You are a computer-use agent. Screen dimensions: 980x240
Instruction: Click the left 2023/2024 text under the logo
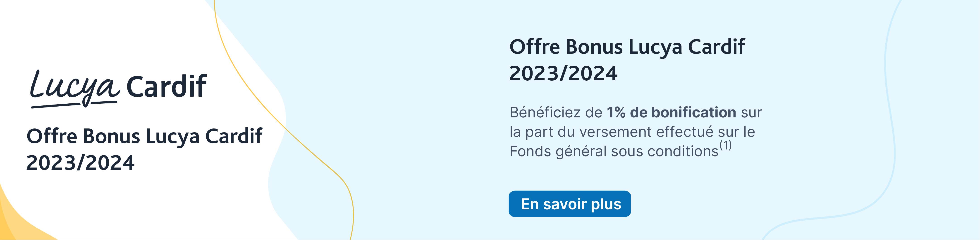pyautogui.click(x=80, y=163)
